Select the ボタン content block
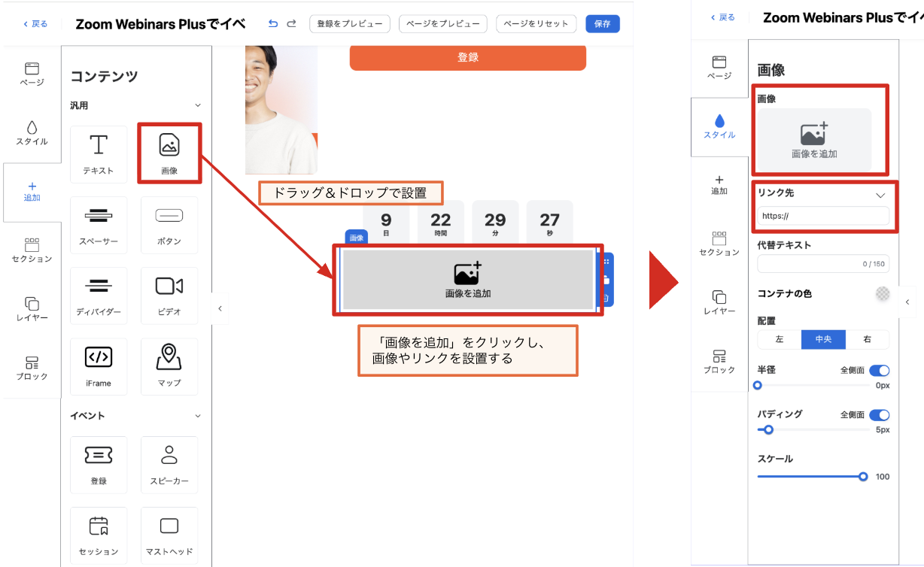924x567 pixels. click(x=169, y=225)
